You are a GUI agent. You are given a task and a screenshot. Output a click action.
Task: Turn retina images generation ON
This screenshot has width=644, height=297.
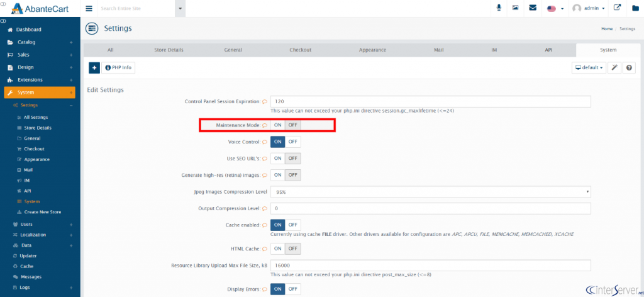click(277, 175)
